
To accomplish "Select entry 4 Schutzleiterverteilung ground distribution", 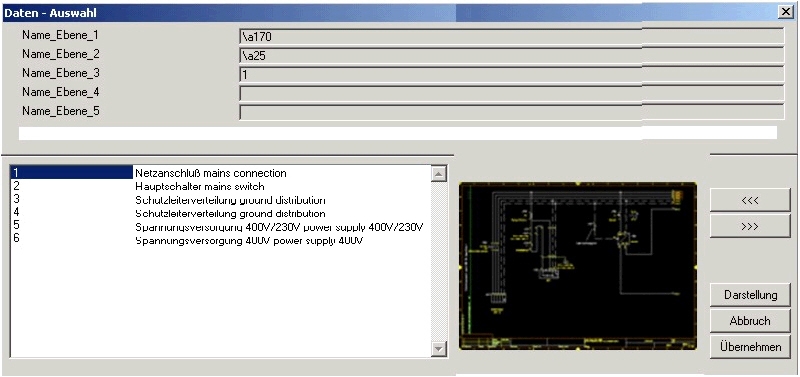I will [x=220, y=213].
